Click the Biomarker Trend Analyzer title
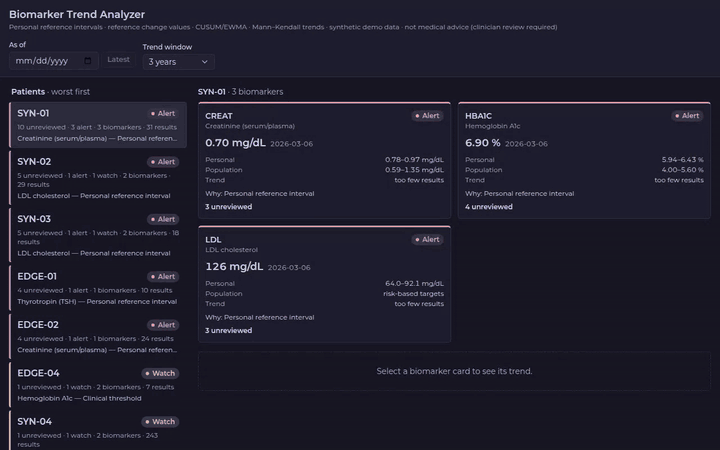Screen dimensions: 720x450 77,14
